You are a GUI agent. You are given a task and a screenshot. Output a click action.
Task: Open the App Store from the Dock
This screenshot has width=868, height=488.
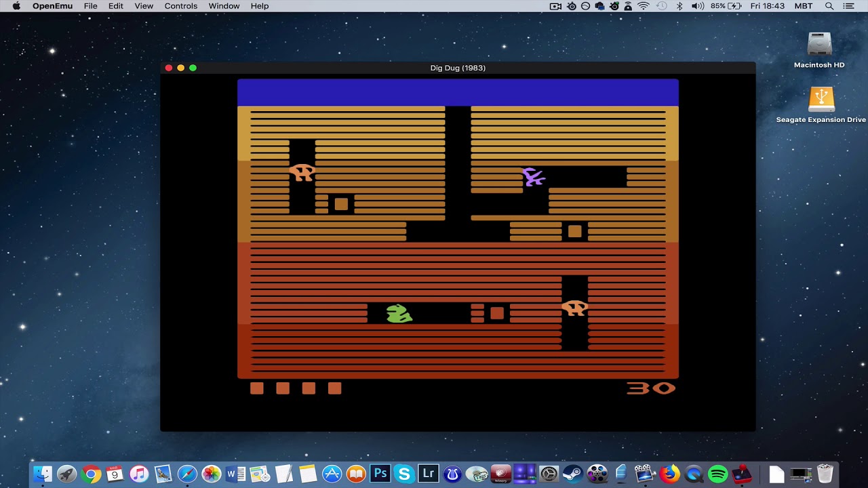[332, 474]
